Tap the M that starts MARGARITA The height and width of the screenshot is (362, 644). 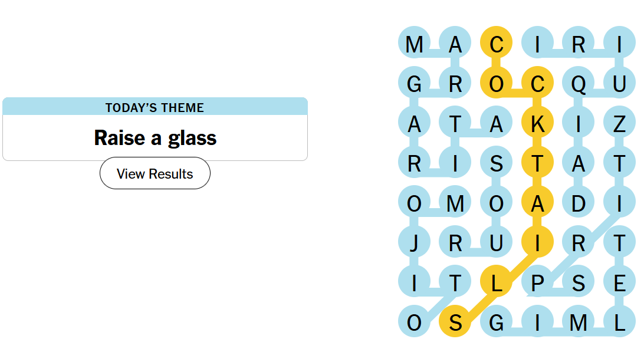tap(414, 45)
